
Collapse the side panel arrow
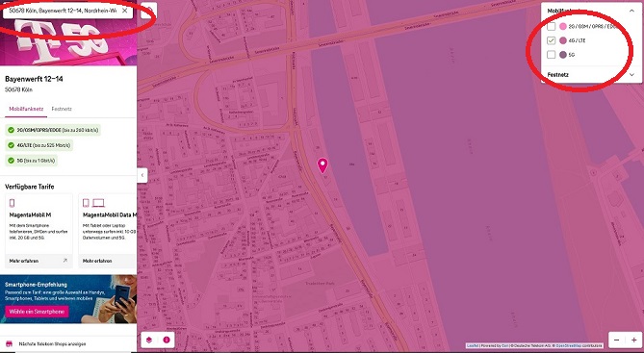[x=142, y=175]
